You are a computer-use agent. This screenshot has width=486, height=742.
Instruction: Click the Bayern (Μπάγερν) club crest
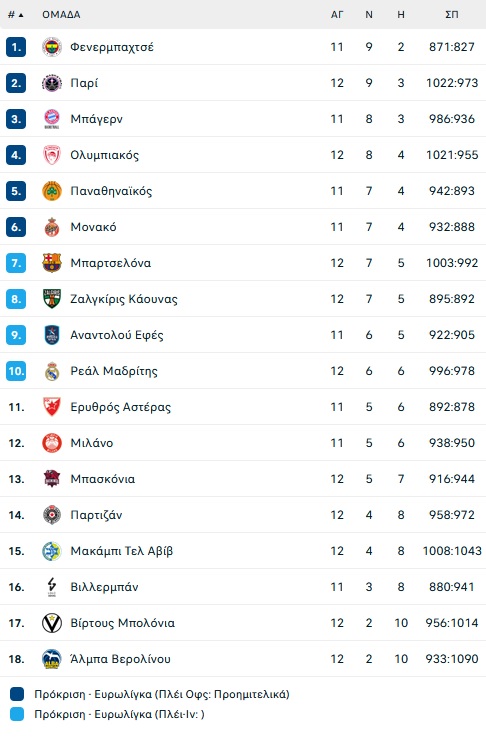click(x=52, y=119)
